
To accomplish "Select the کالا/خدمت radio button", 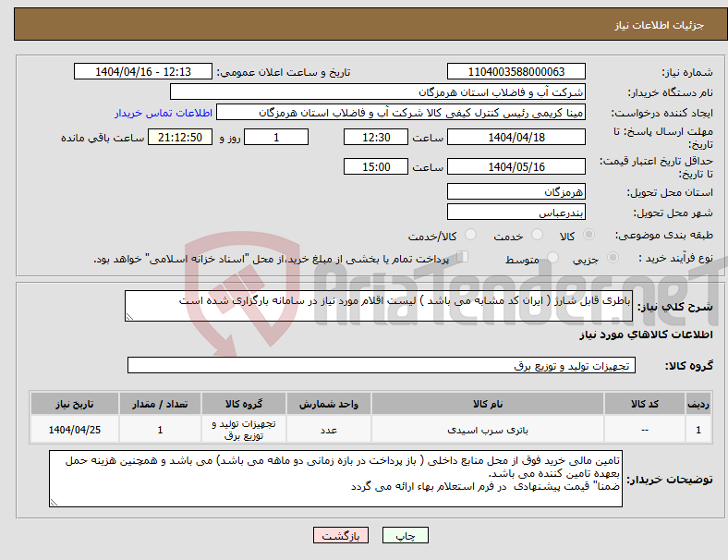I will (470, 235).
